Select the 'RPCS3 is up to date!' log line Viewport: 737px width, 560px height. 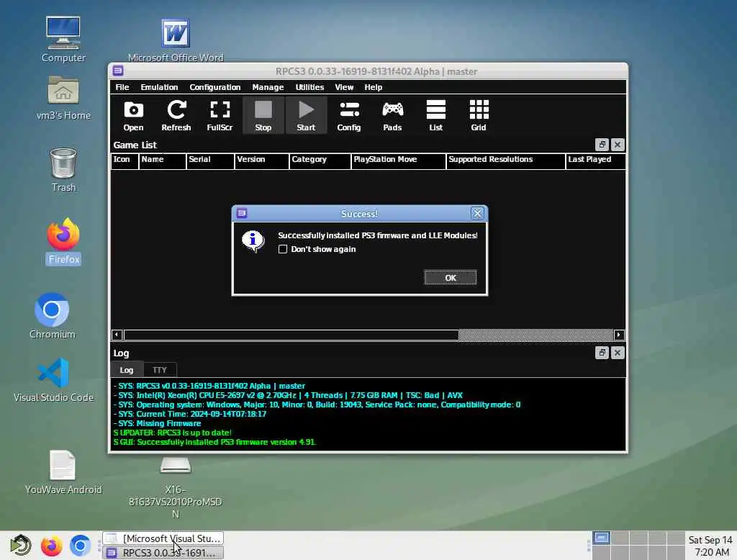pyautogui.click(x=173, y=433)
